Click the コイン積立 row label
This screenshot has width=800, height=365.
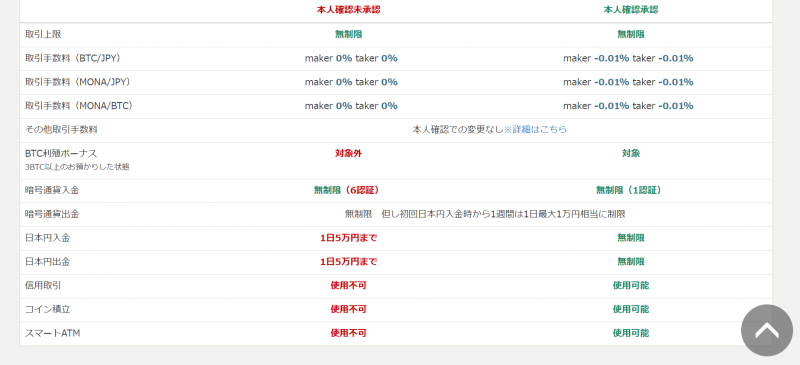47,309
